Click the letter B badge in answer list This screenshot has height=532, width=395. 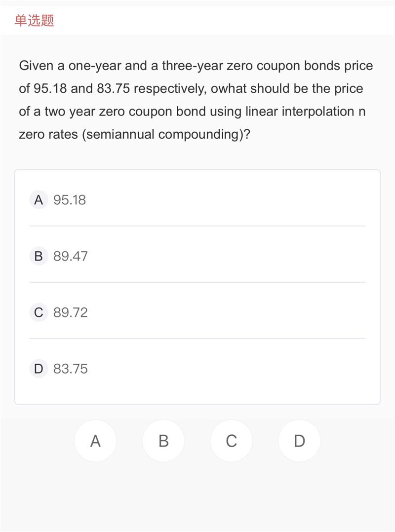[x=39, y=256]
